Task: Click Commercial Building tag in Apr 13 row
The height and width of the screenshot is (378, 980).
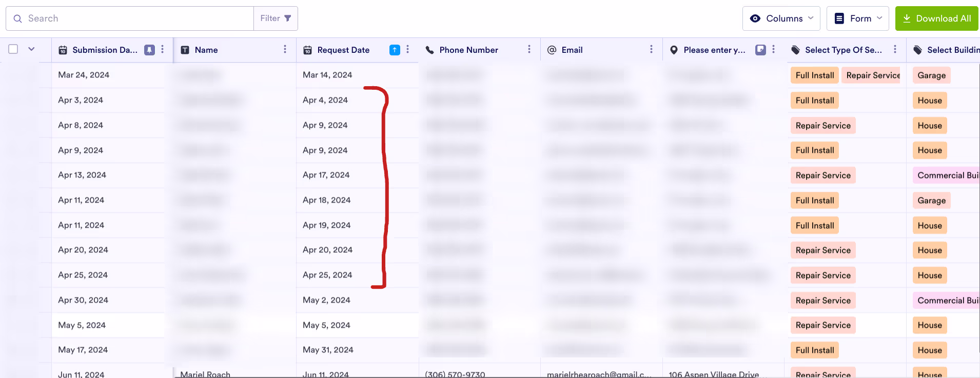Action: pos(946,175)
